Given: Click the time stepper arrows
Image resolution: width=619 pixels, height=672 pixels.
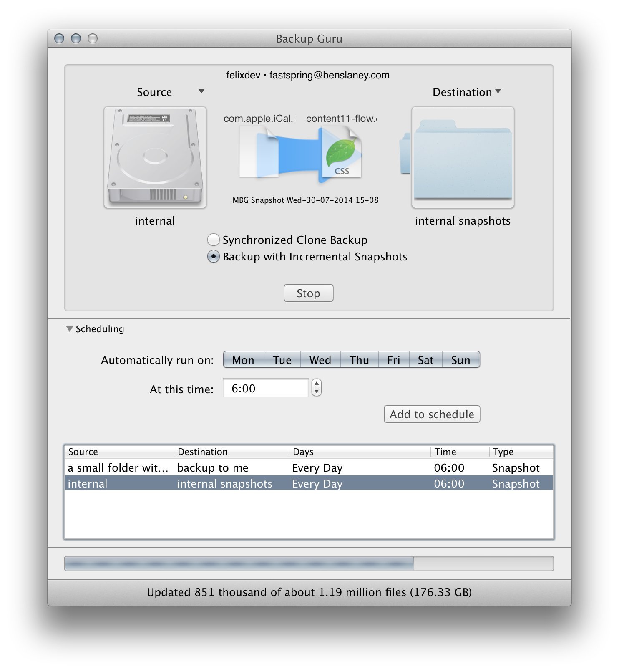Looking at the screenshot, I should (x=317, y=388).
